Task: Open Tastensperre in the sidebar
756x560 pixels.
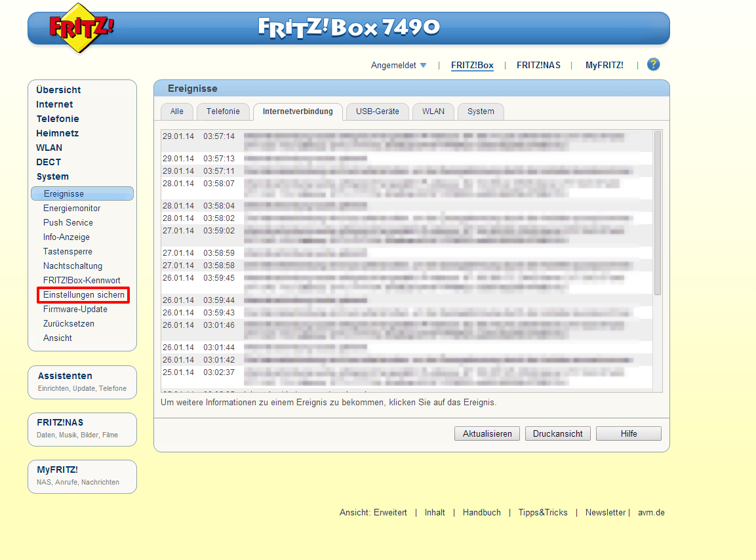Action: click(68, 251)
